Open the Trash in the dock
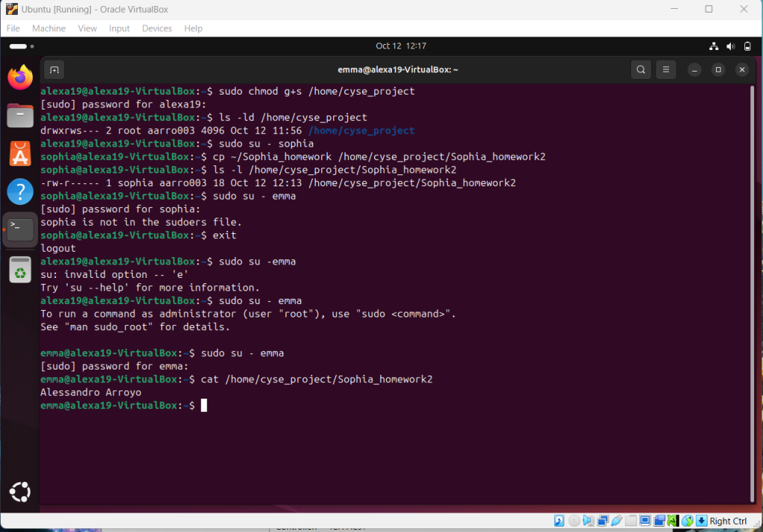The image size is (763, 532). 20,269
